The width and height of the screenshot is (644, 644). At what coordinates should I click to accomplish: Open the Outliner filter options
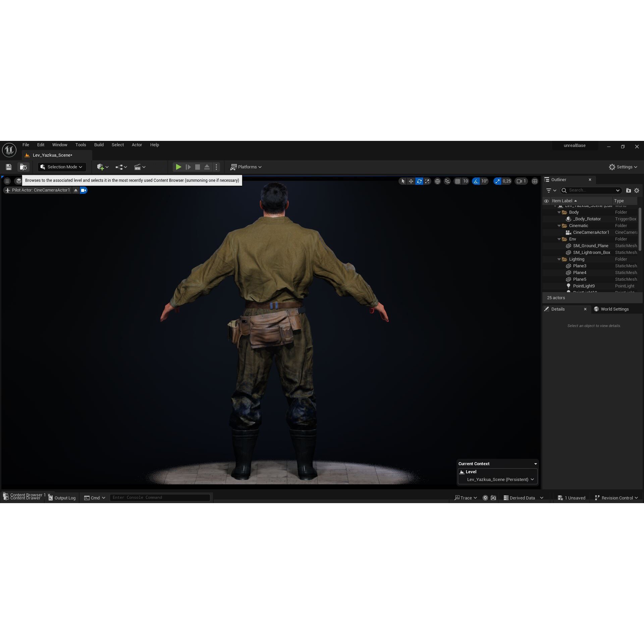pos(551,190)
